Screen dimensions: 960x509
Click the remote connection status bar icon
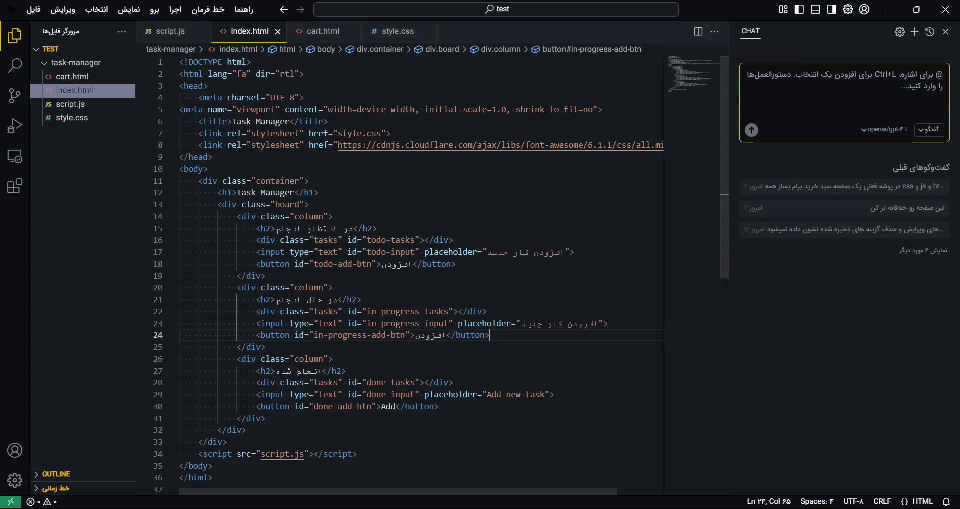(x=10, y=502)
